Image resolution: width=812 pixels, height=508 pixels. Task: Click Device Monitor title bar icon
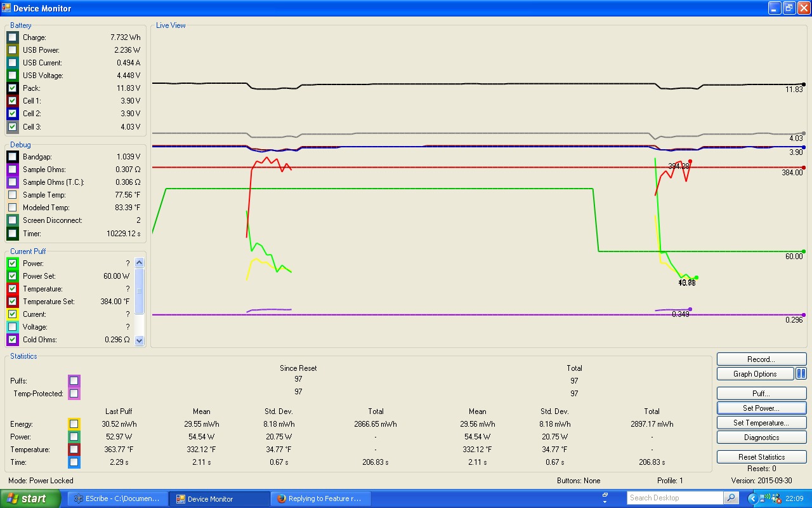click(x=6, y=8)
